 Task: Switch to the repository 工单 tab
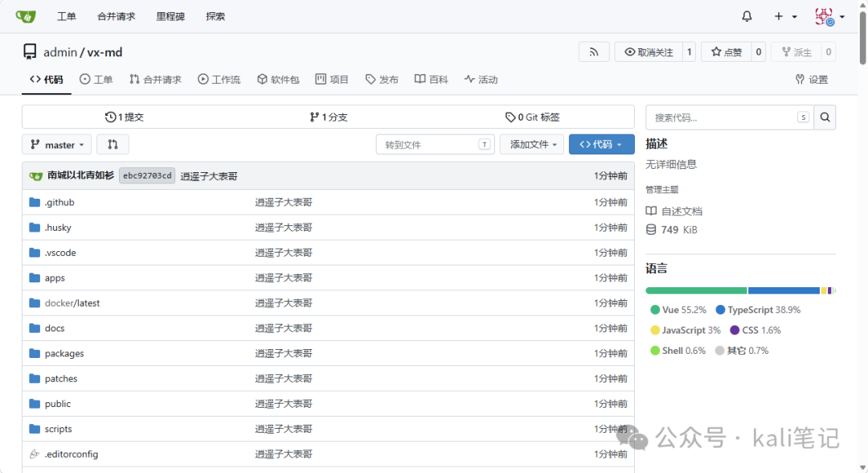click(96, 79)
